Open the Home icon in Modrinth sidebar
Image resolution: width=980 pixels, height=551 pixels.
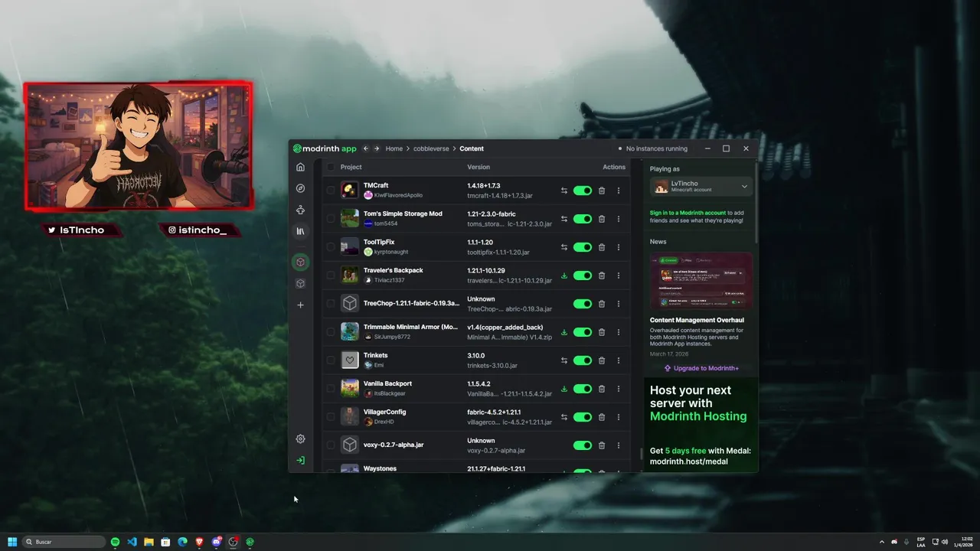tap(300, 167)
